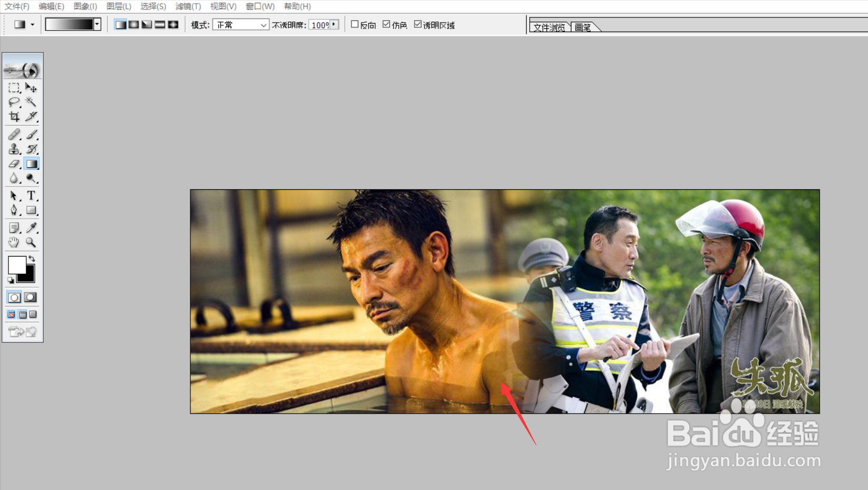The height and width of the screenshot is (490, 868).
Task: Open the 帮助(H) menu
Action: (x=297, y=6)
